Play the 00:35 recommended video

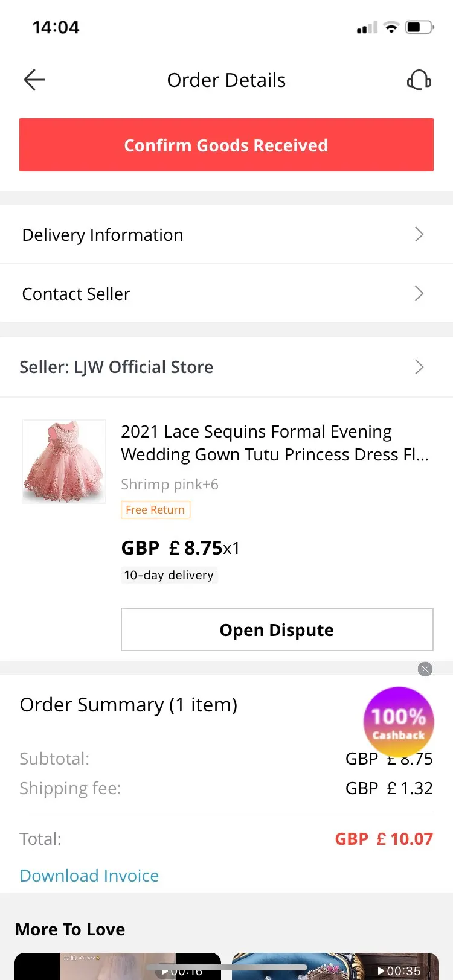(x=335, y=967)
